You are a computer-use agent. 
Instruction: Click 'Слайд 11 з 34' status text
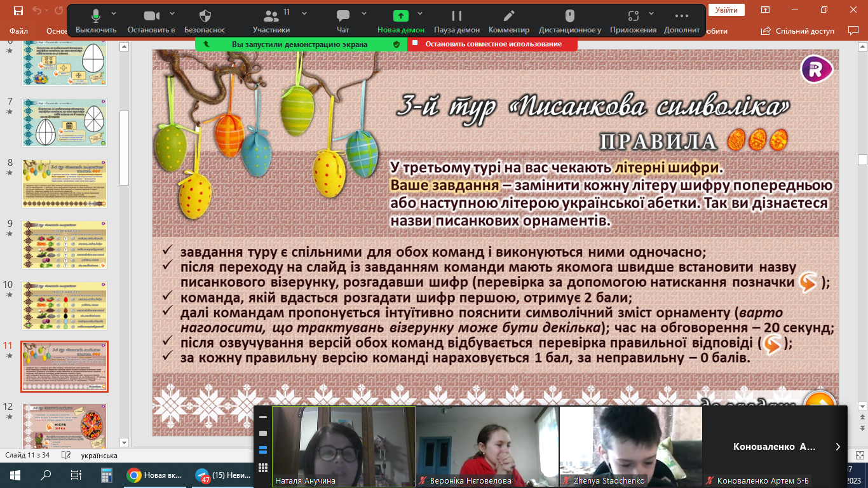[x=27, y=456]
